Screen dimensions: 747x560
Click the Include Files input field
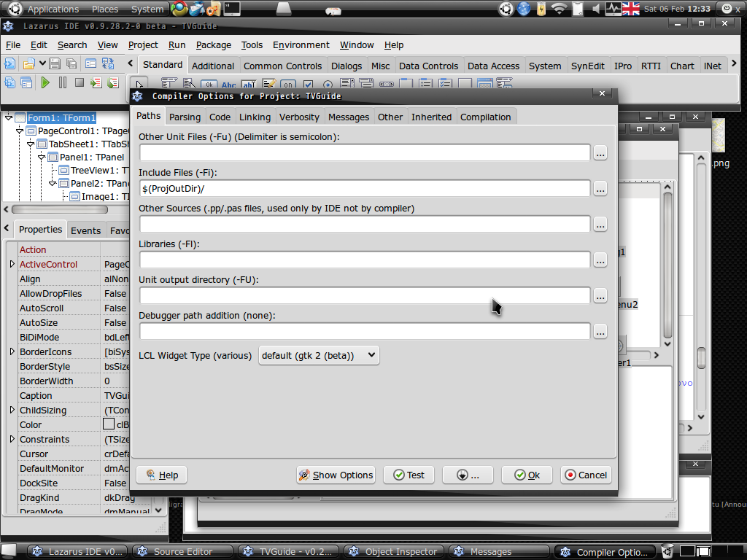(364, 188)
